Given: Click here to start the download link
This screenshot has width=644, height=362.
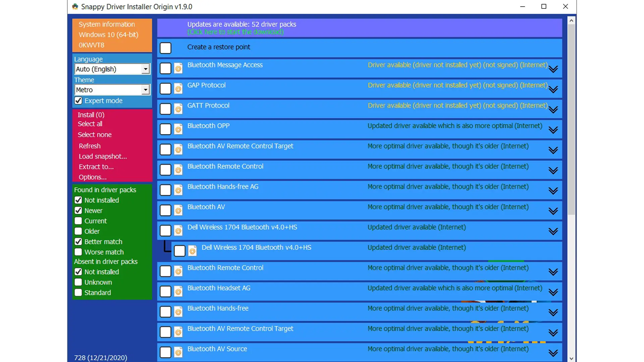Looking at the screenshot, I should 235,32.
